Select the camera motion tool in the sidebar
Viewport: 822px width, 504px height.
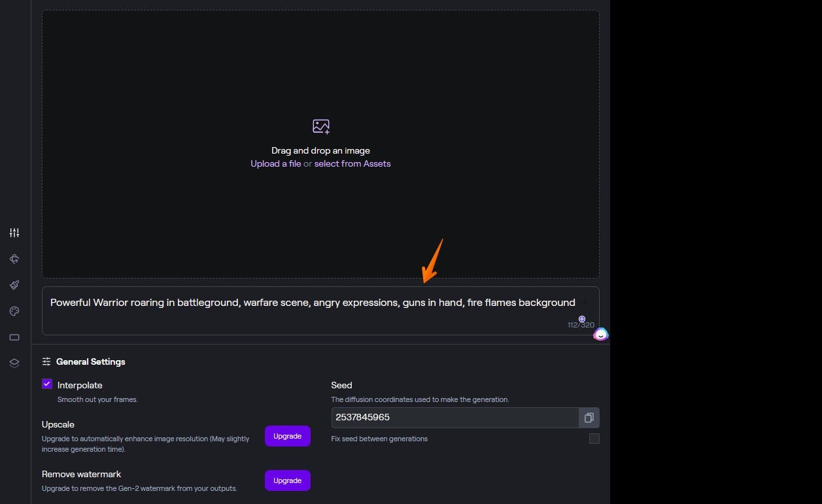[14, 258]
